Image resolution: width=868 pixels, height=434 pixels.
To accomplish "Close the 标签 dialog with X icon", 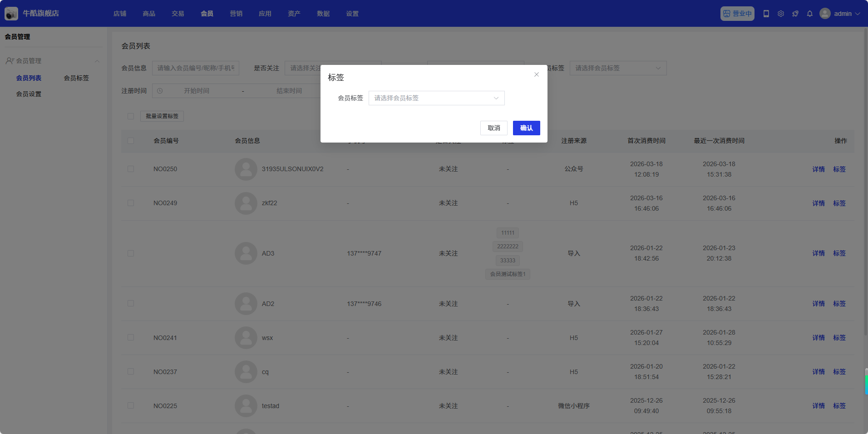I will pyautogui.click(x=537, y=74).
